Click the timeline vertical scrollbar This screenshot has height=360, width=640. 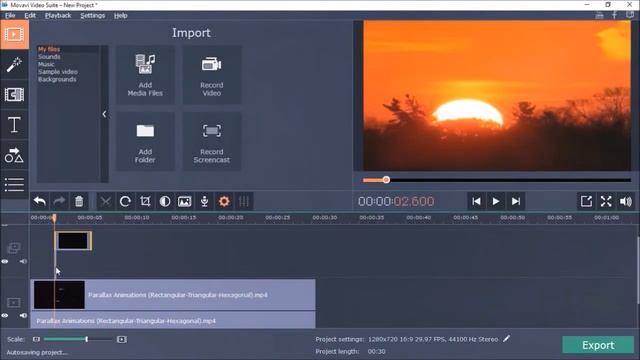pyautogui.click(x=638, y=269)
